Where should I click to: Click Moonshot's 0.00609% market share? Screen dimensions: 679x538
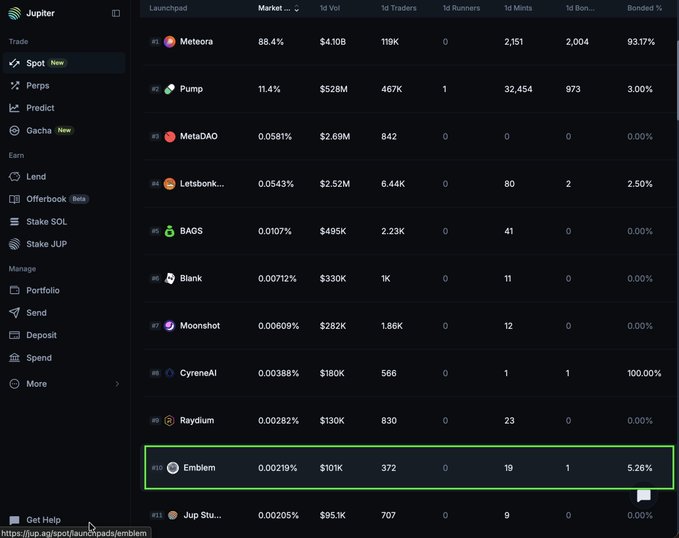(x=278, y=326)
